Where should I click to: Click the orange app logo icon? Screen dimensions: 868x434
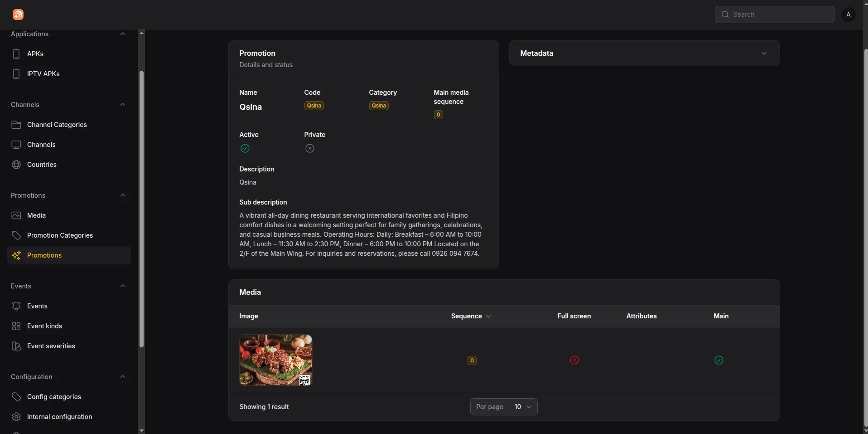coord(18,15)
